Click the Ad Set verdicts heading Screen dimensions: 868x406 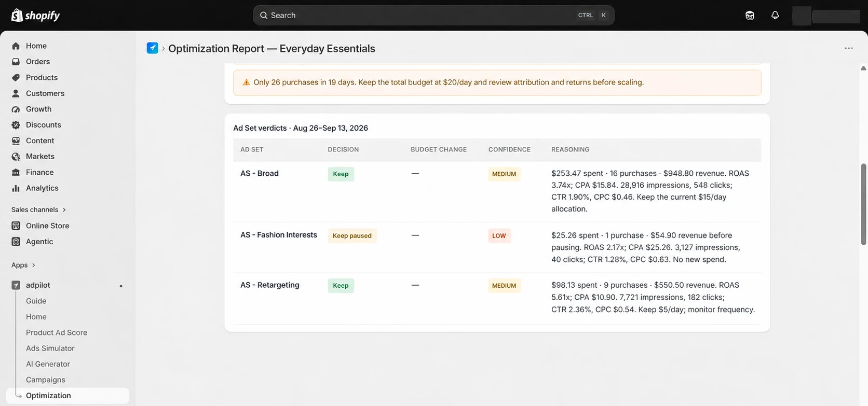[x=301, y=128]
